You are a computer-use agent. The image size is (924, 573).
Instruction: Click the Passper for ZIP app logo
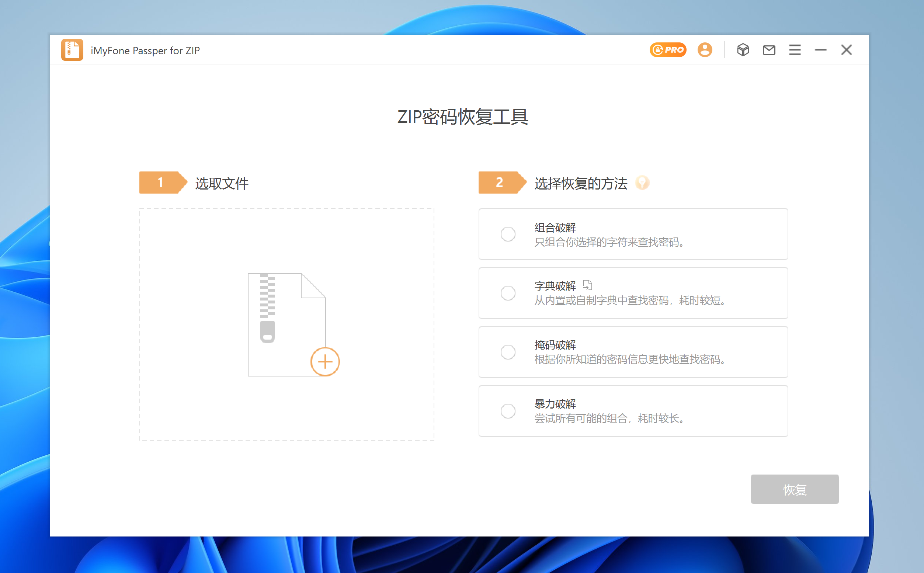pyautogui.click(x=72, y=50)
